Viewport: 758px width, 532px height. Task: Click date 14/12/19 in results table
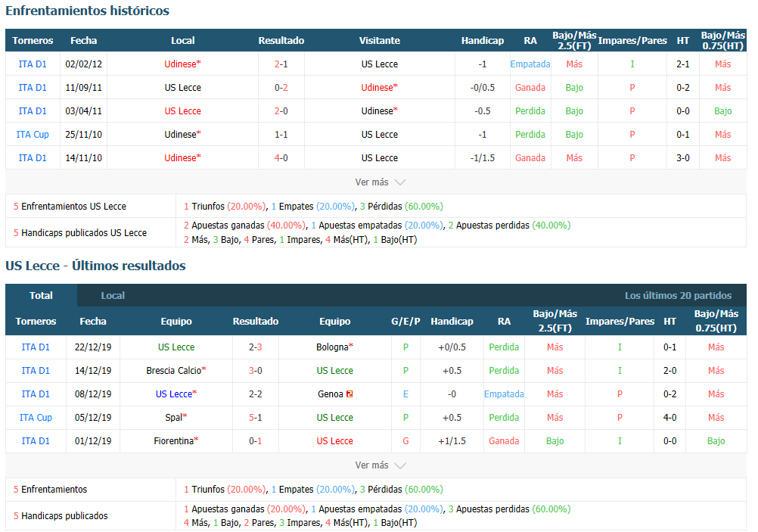click(x=93, y=371)
